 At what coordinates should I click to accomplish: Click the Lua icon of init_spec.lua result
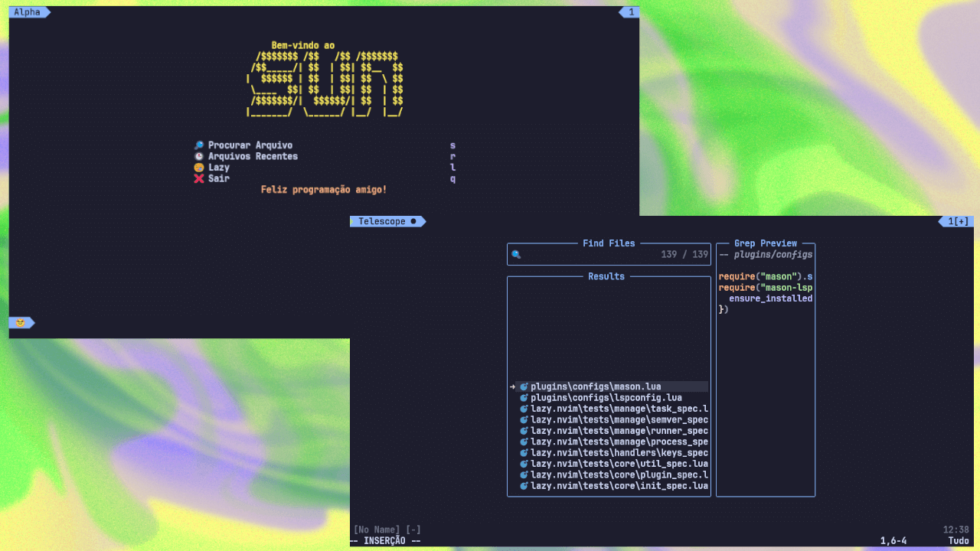click(524, 486)
